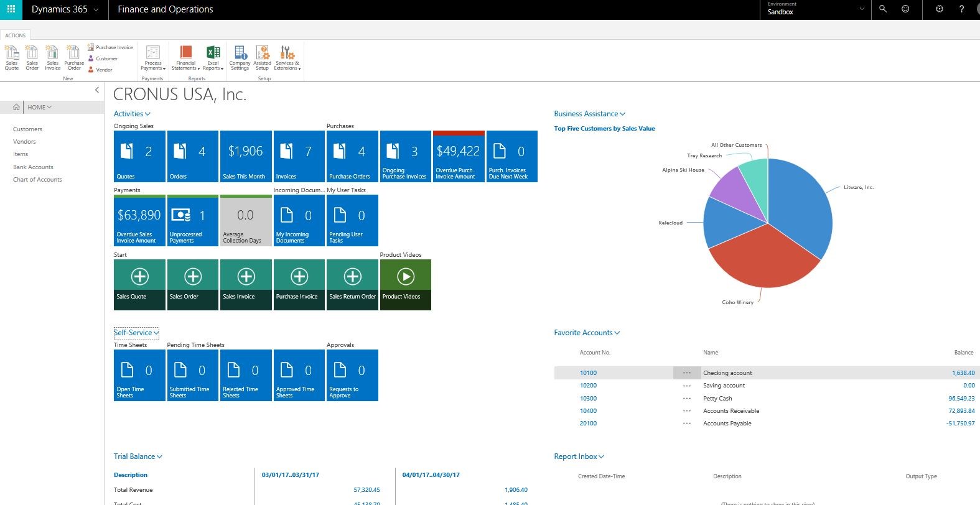Expand the Financial Statements dropdown

coord(185,57)
